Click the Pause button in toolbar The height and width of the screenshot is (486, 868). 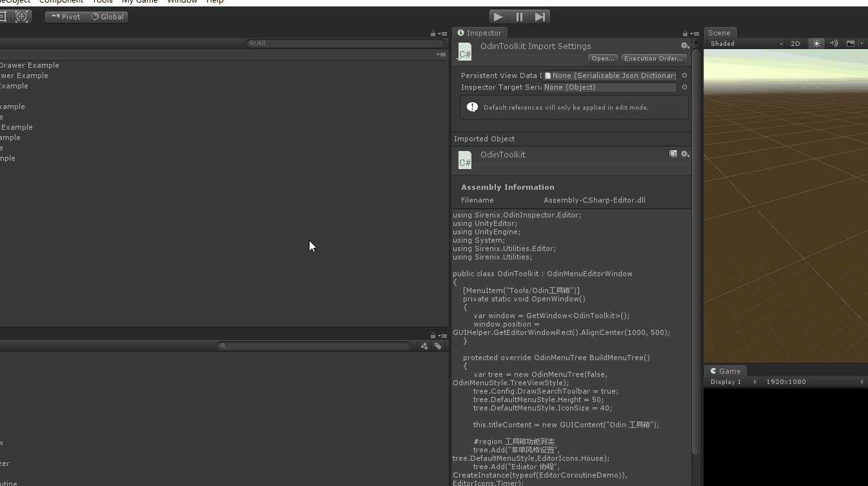pyautogui.click(x=519, y=17)
